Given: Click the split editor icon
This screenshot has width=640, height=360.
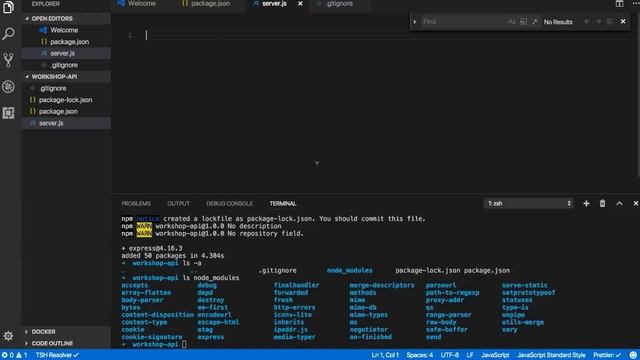Looking at the screenshot, I should point(619,4).
